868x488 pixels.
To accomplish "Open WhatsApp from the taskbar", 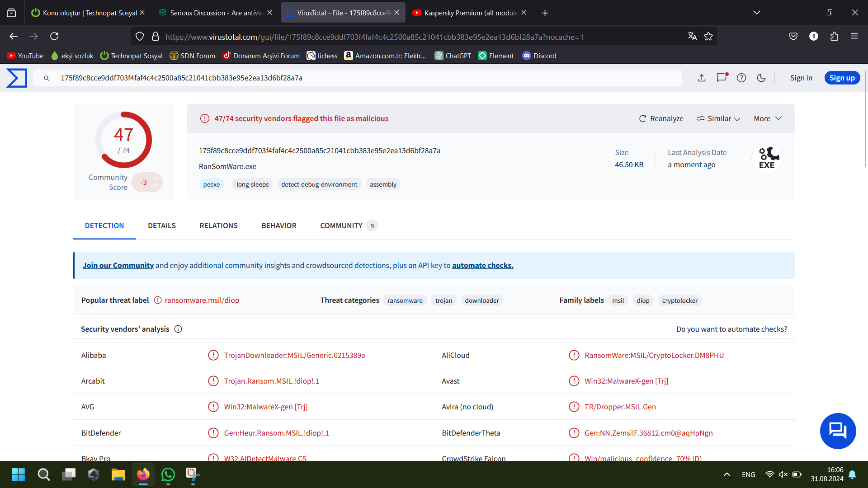I will pyautogui.click(x=168, y=474).
